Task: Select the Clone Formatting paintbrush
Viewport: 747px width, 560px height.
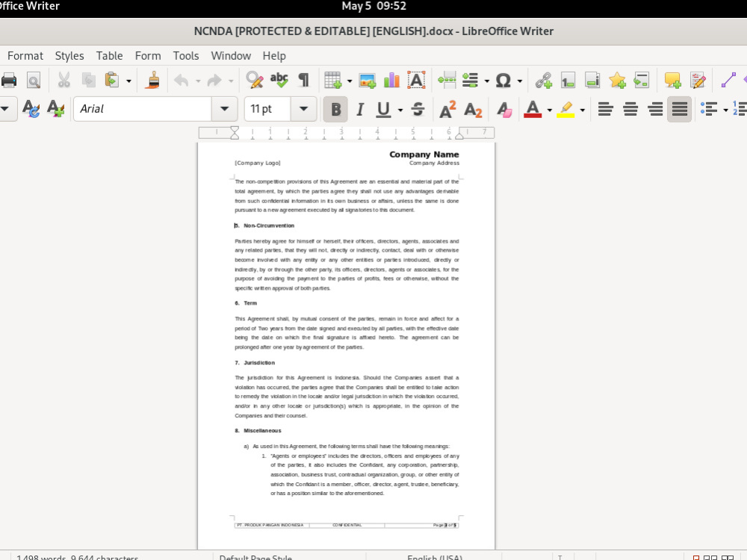Action: click(x=153, y=81)
